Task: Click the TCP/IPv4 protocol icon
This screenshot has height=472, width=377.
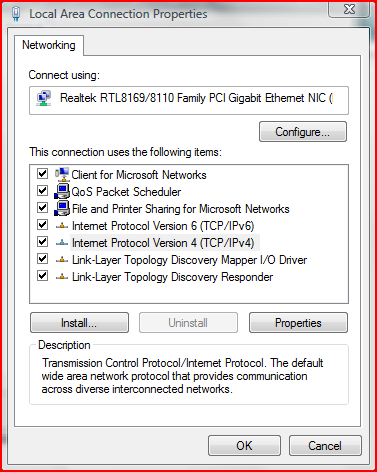Action: [62, 243]
